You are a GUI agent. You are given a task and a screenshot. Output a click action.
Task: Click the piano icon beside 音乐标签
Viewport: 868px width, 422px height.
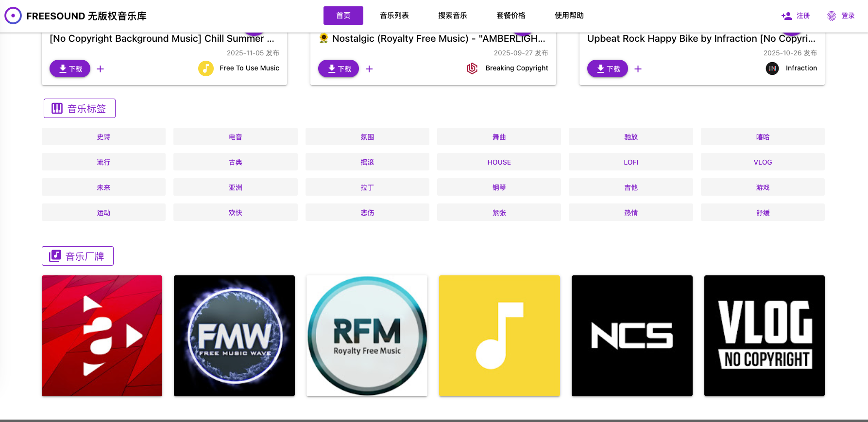click(57, 108)
